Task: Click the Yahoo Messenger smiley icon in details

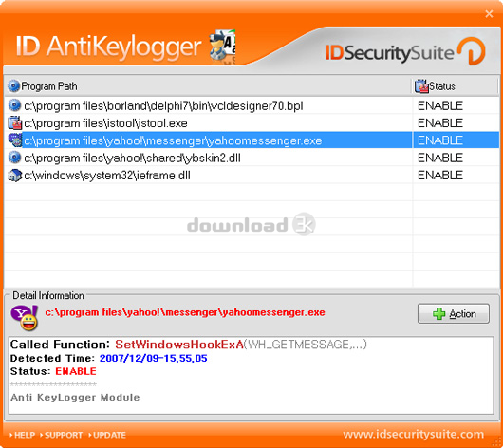Action: pos(25,318)
